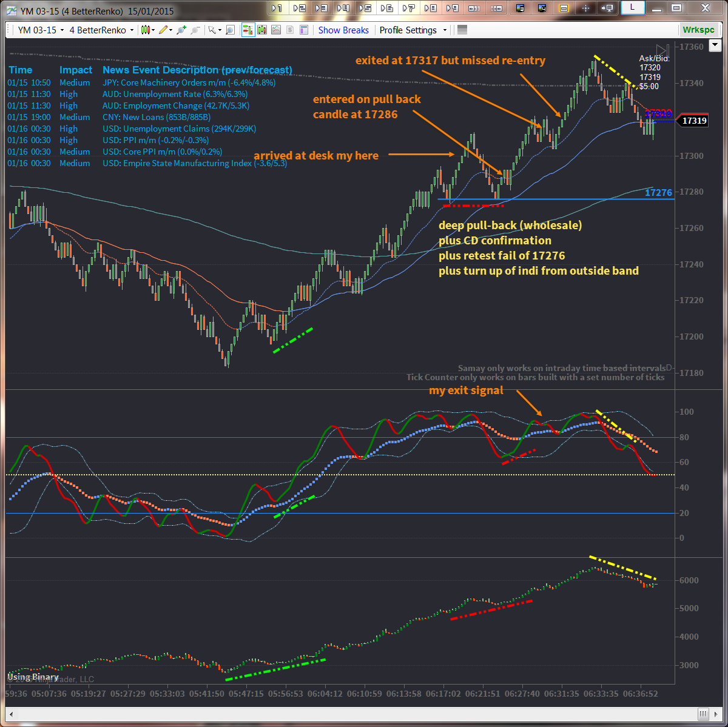Click the 05:47:15 time axis label
728x727 pixels.
(246, 693)
